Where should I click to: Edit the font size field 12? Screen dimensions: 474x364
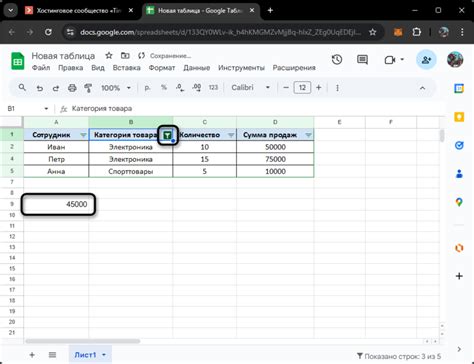coord(302,88)
